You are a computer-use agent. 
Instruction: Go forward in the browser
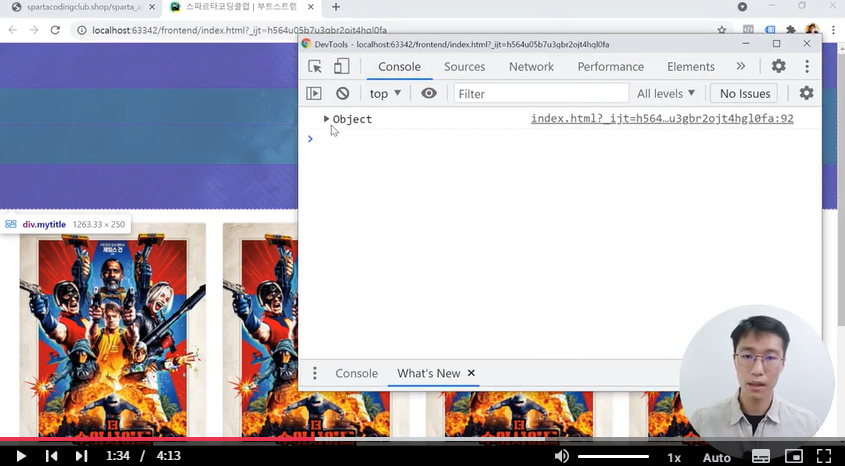(x=33, y=30)
